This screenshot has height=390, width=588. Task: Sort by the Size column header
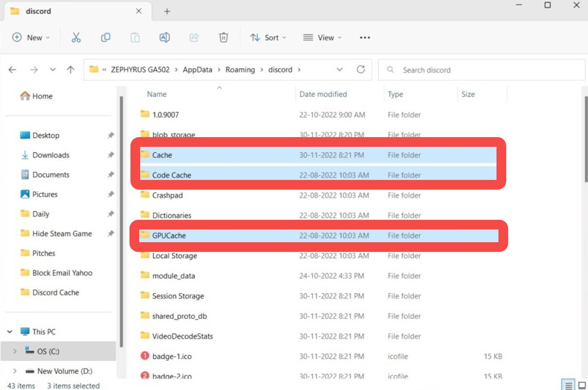(x=468, y=94)
